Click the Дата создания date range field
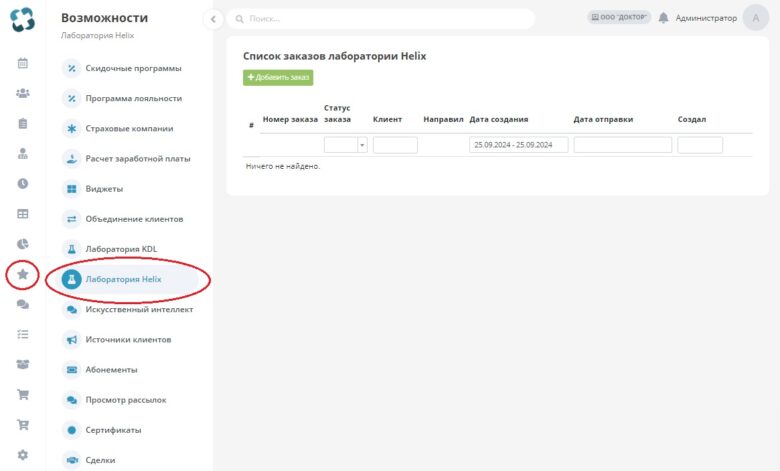This screenshot has height=471, width=780. click(x=518, y=145)
